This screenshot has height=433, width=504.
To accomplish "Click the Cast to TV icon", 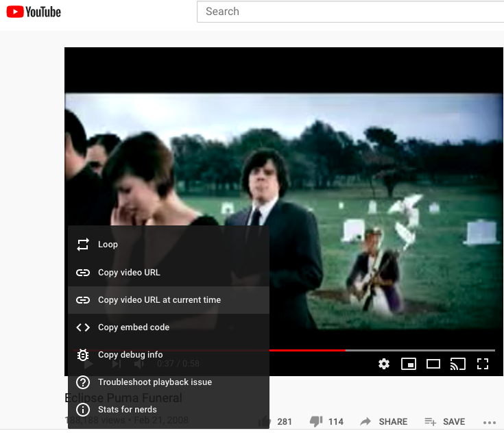I will [x=458, y=364].
